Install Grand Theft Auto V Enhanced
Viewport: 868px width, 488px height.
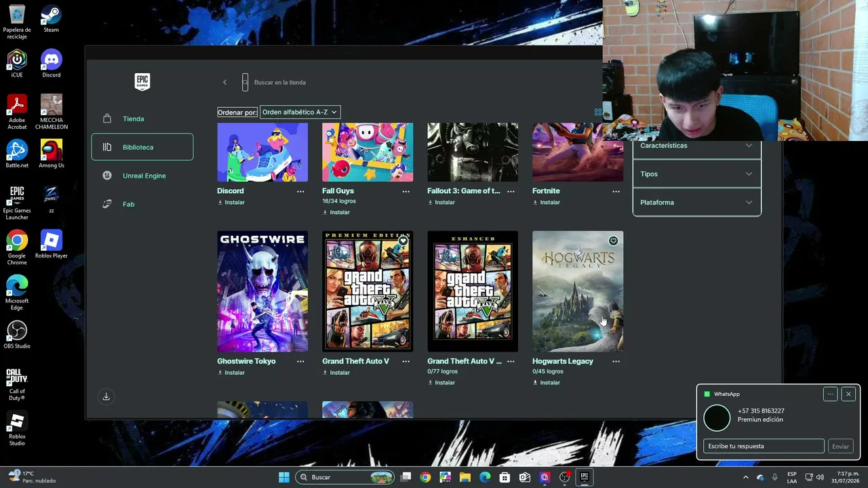point(441,383)
